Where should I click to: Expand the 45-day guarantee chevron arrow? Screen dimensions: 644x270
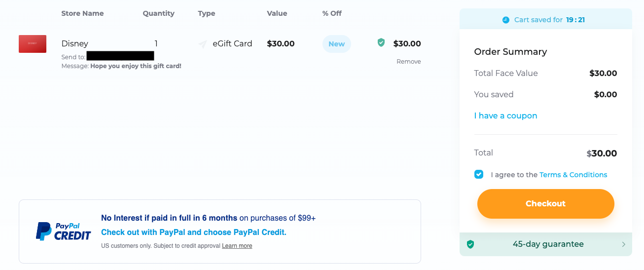(623, 244)
